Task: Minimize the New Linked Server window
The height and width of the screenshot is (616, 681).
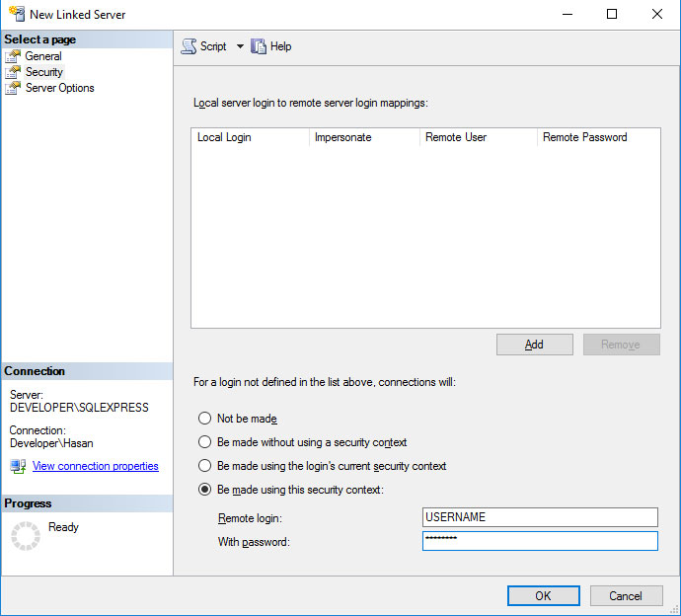Action: tap(567, 14)
